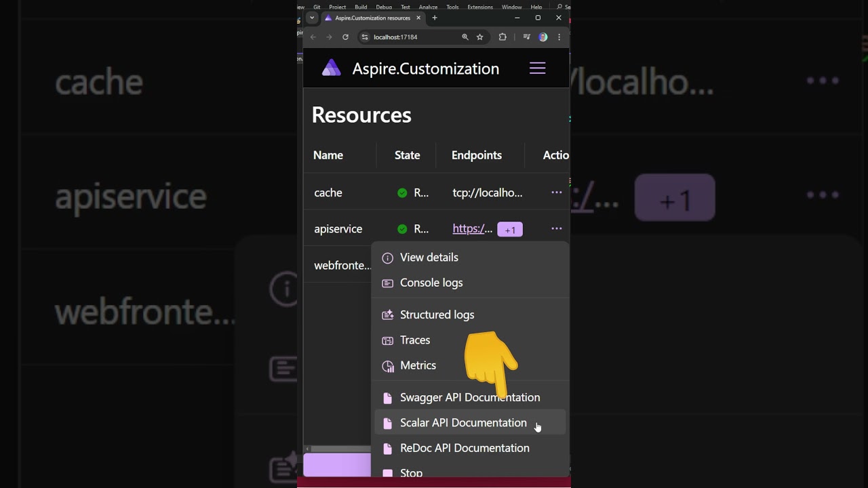This screenshot has height=488, width=868.
Task: Go back in browser history
Action: (313, 37)
